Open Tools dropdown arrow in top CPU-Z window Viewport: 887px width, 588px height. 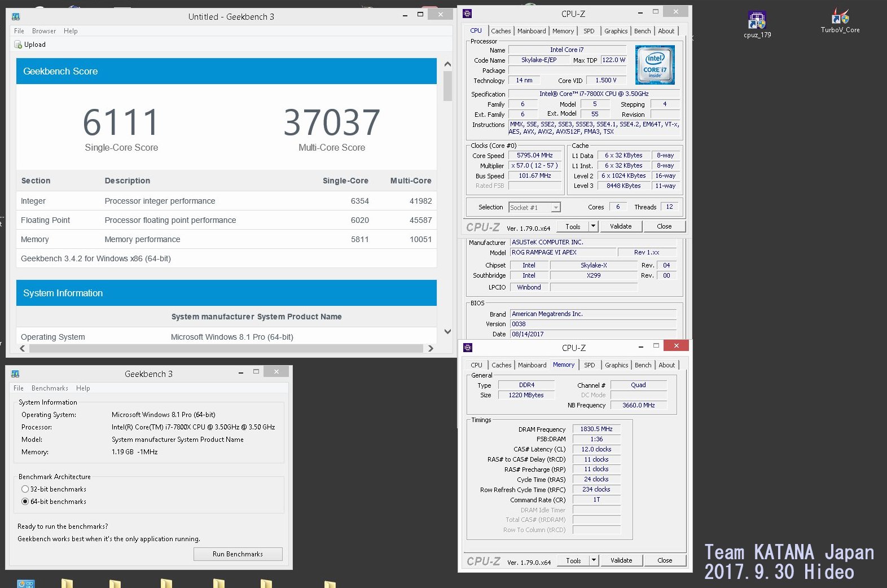click(593, 226)
